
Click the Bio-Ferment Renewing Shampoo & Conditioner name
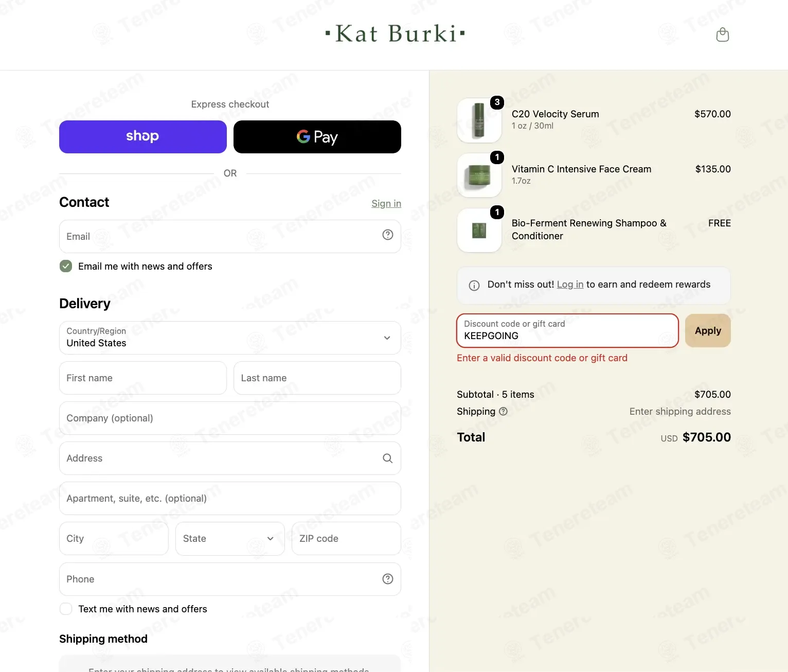[x=589, y=229]
